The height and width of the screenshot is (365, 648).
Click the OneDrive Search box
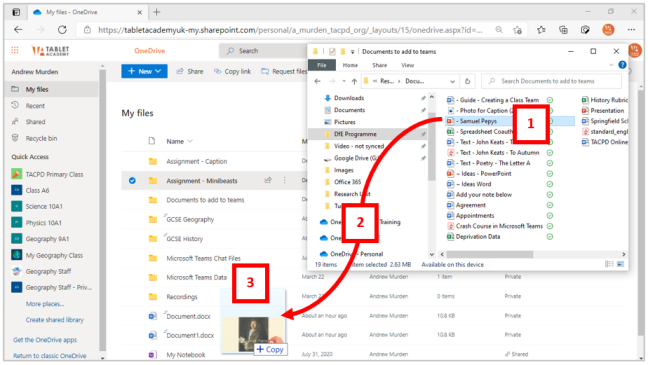[263, 51]
